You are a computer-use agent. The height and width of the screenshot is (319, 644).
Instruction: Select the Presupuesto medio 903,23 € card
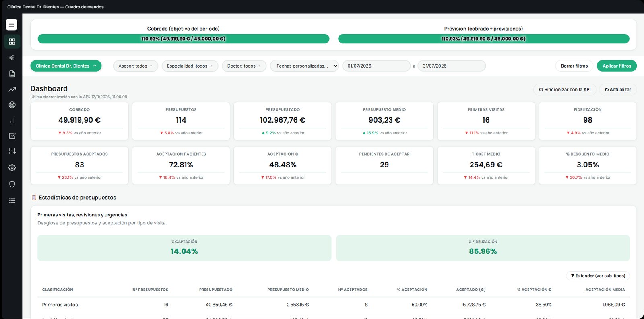pos(384,121)
